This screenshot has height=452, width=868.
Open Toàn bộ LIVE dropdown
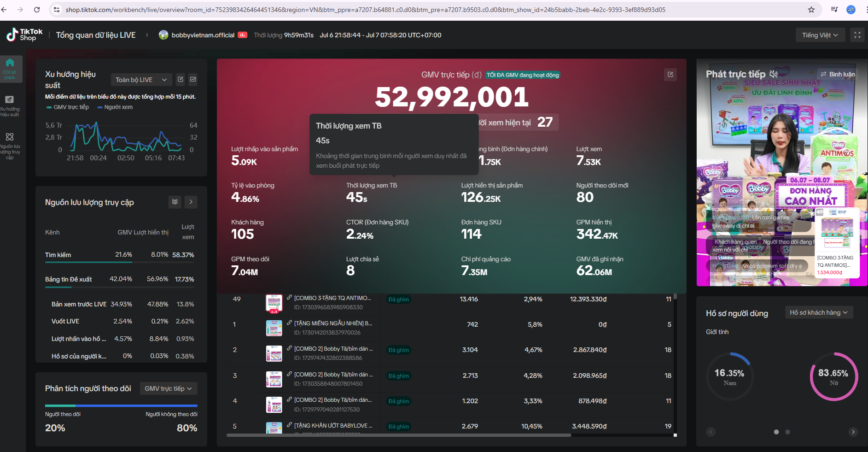pos(141,80)
